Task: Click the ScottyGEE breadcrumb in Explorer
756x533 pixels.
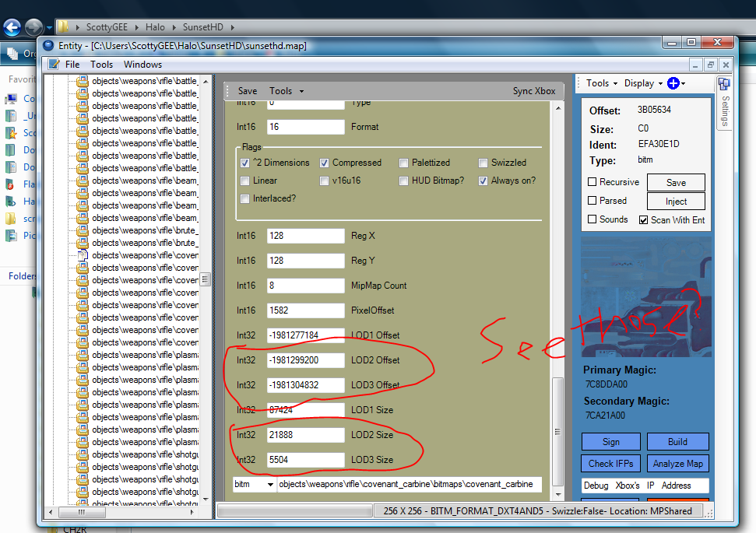Action: 107,27
